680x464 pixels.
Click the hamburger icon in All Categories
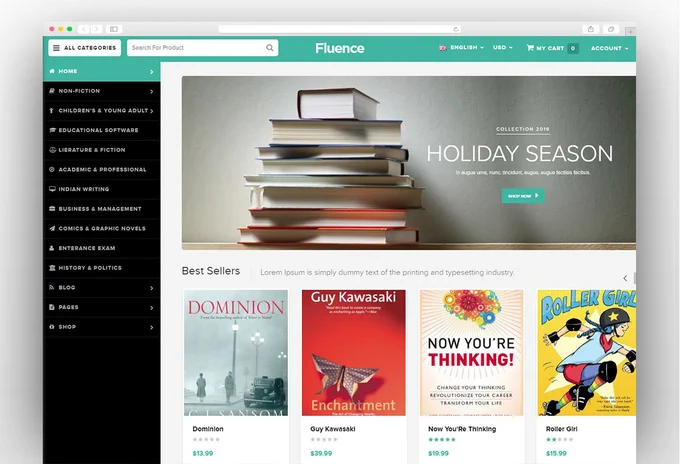pos(56,48)
